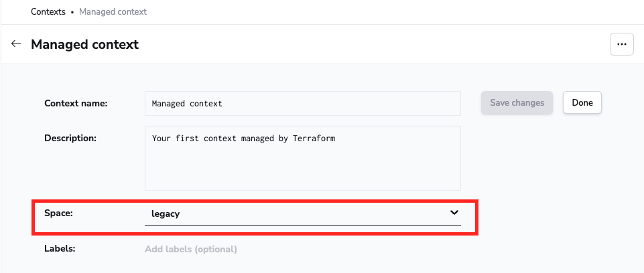644x273 pixels.
Task: Open the three-dots more options menu
Action: point(621,44)
